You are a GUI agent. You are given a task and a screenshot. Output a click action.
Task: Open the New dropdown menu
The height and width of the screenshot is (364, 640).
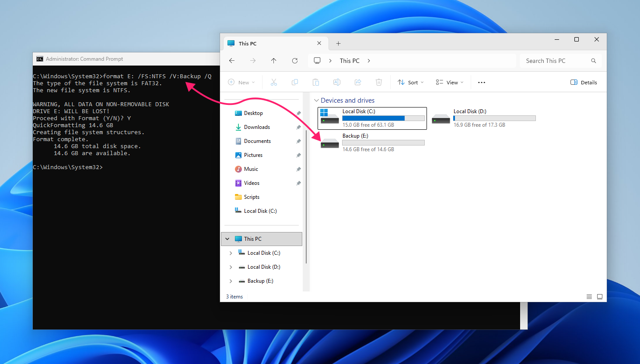pyautogui.click(x=241, y=82)
